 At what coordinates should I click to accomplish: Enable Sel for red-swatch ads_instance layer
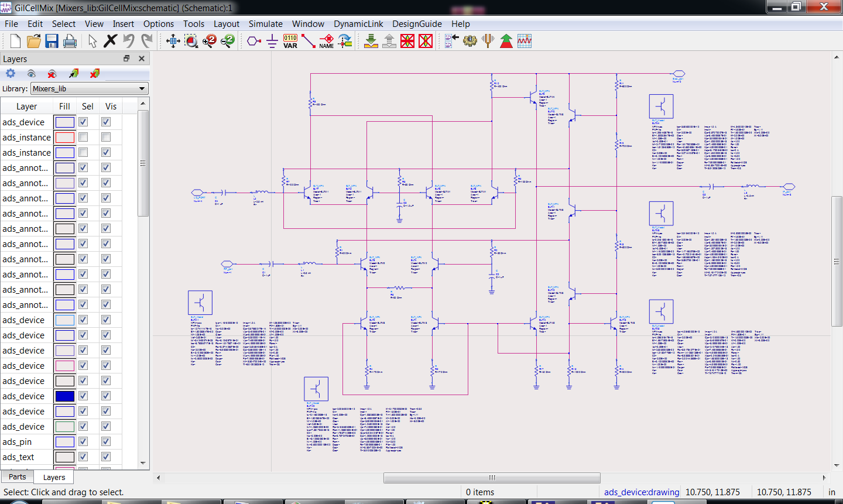click(x=83, y=137)
